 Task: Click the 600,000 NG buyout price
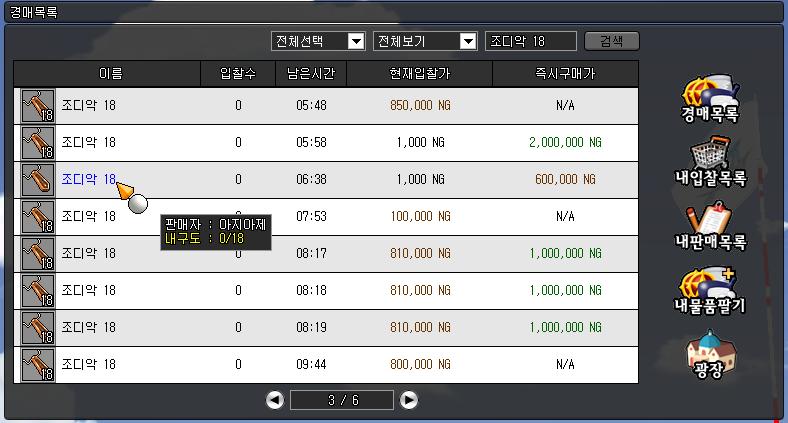(x=565, y=179)
